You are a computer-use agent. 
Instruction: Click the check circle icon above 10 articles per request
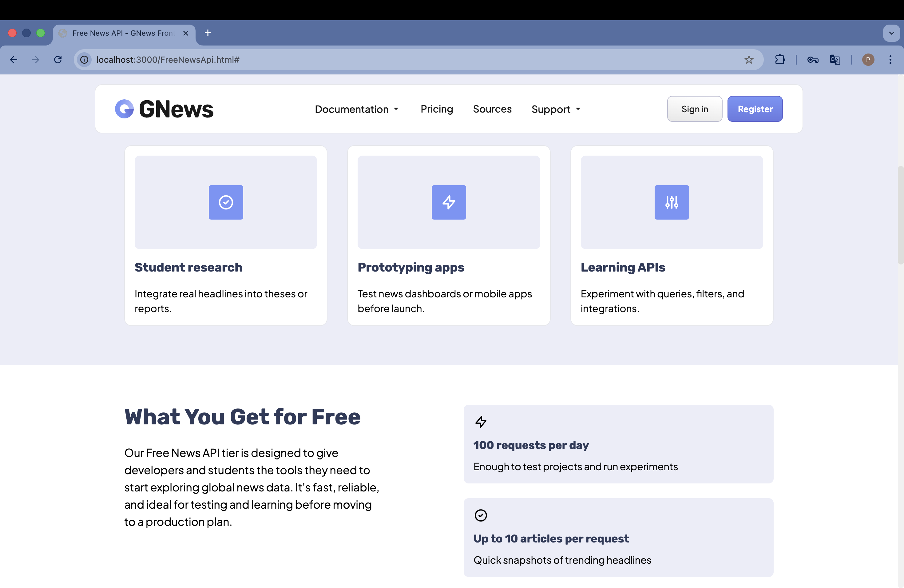click(481, 515)
